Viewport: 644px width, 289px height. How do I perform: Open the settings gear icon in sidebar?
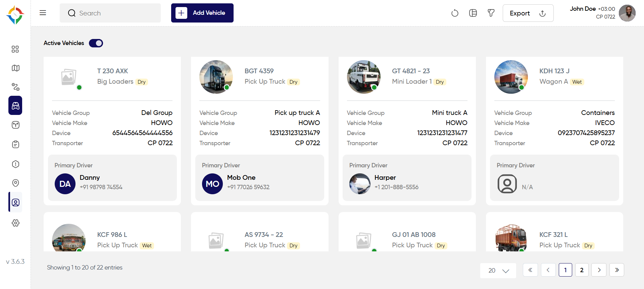coord(15,223)
